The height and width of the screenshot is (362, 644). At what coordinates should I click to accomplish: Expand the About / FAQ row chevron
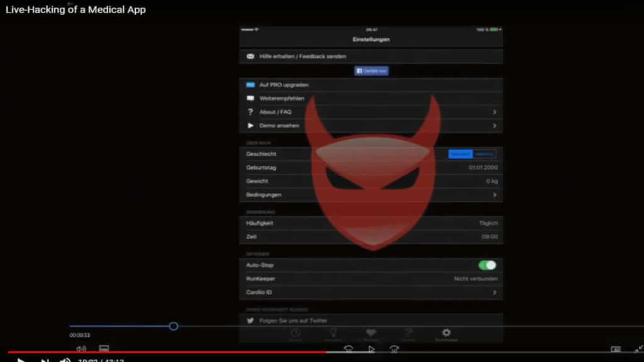[494, 112]
